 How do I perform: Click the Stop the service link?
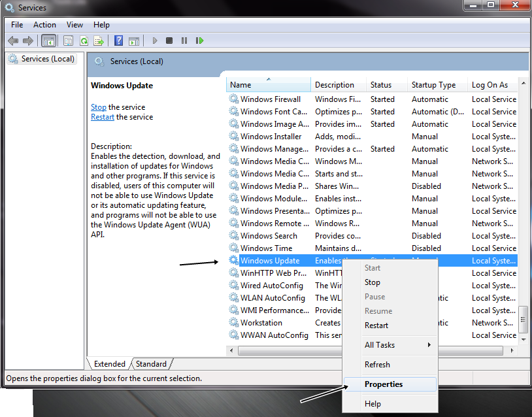point(99,107)
